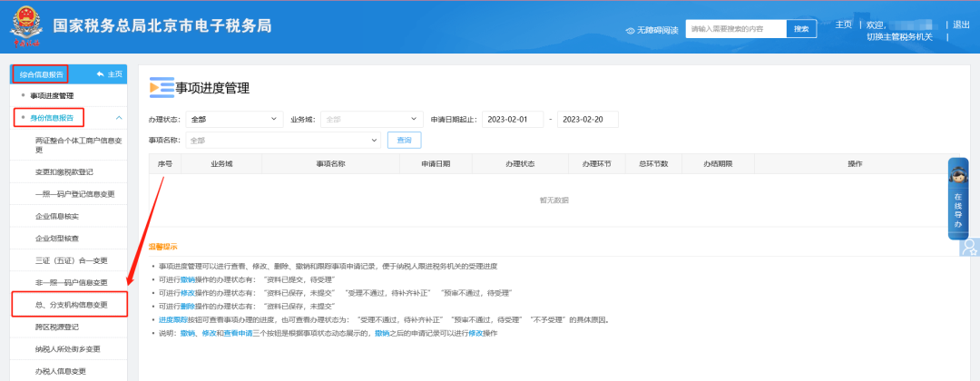Click the 事项名称 table column header
980x381 pixels.
[x=331, y=163]
